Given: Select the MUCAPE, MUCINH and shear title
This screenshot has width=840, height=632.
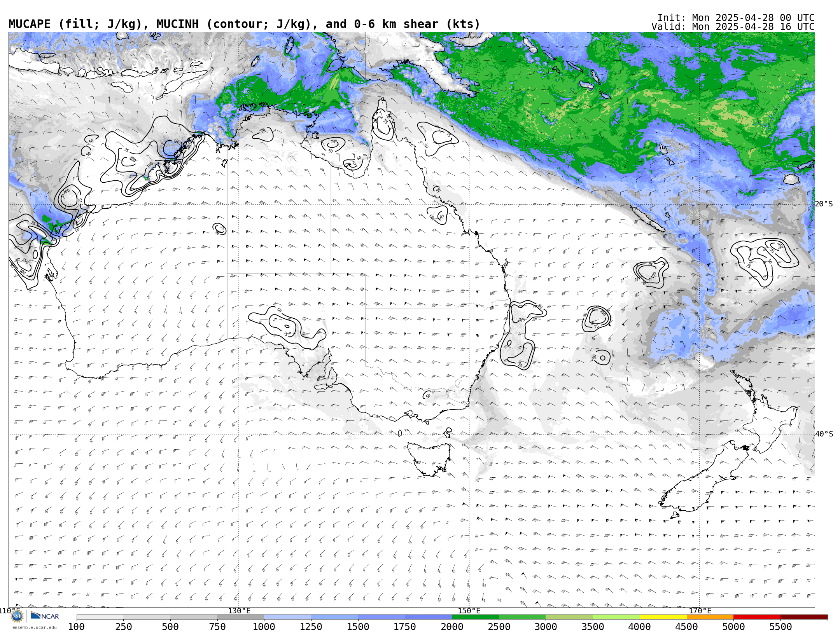Looking at the screenshot, I should tap(244, 24).
